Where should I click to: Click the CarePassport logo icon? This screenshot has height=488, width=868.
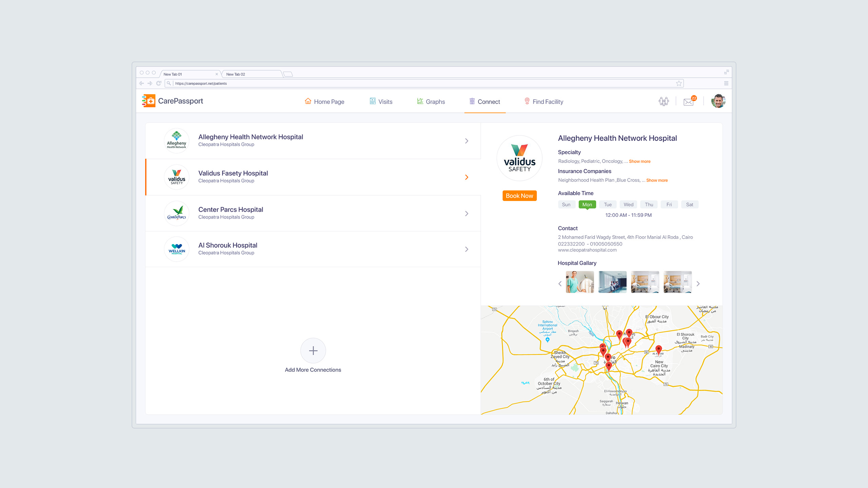(149, 101)
